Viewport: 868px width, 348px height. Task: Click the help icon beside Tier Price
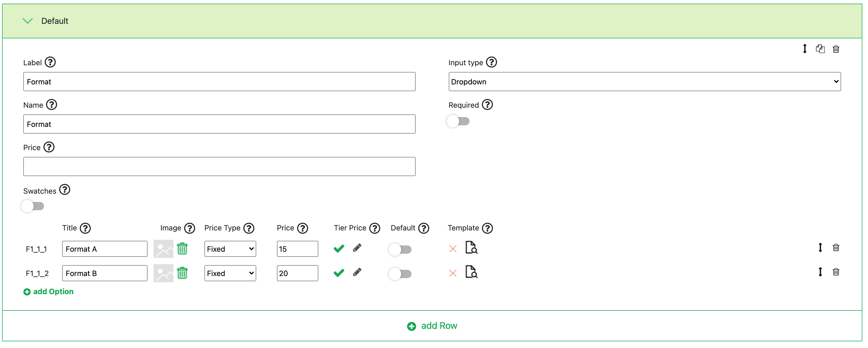tap(374, 228)
